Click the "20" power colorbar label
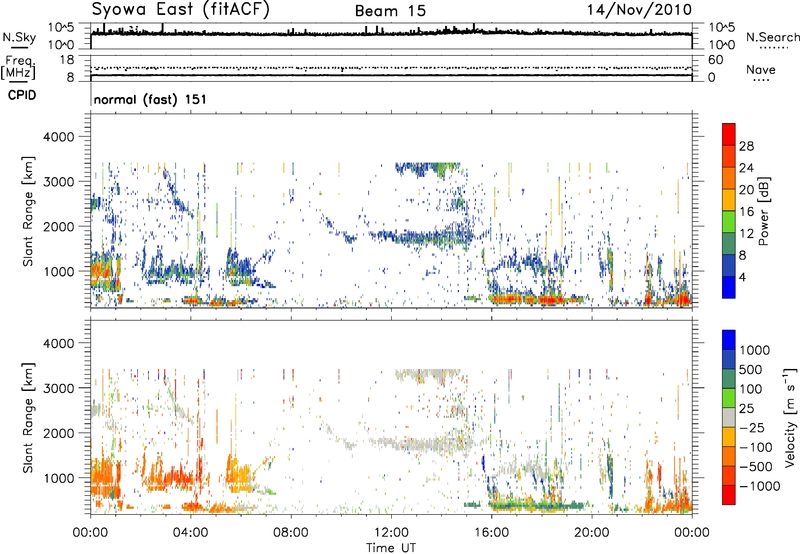The height and width of the screenshot is (554, 800). point(746,190)
